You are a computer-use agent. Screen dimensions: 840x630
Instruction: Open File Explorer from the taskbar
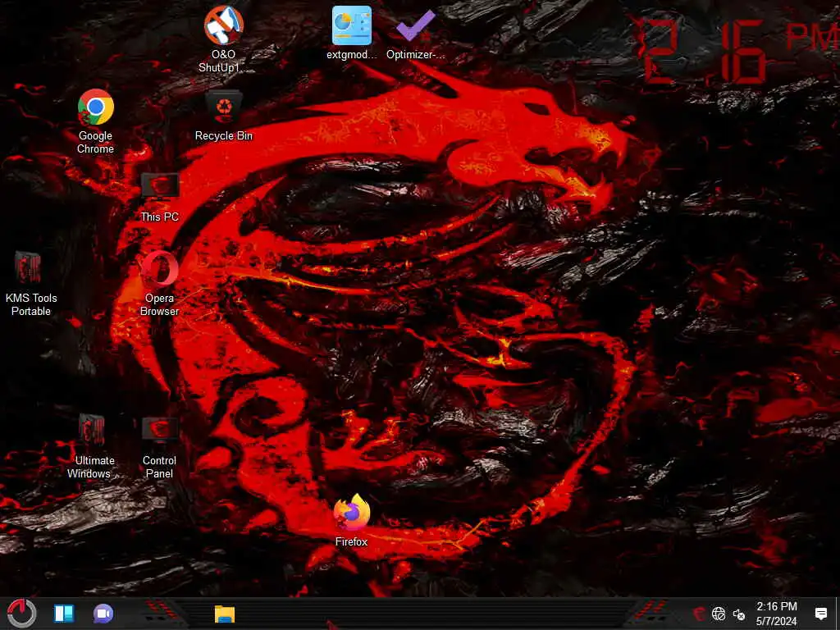tap(225, 614)
